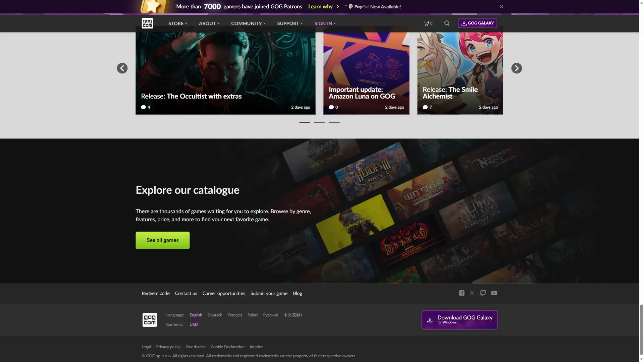Expand the COMMUNITY dropdown menu

[248, 23]
